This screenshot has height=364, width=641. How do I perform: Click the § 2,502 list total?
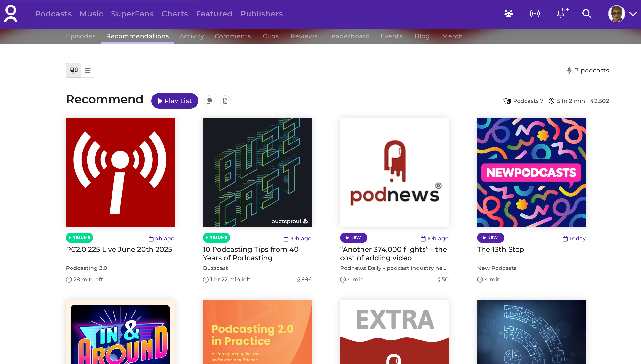point(600,101)
